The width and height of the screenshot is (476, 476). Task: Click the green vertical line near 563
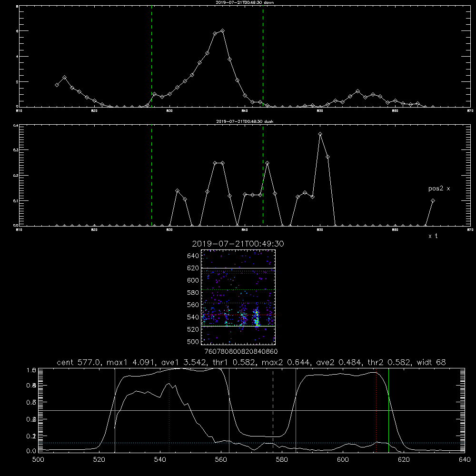229,410
